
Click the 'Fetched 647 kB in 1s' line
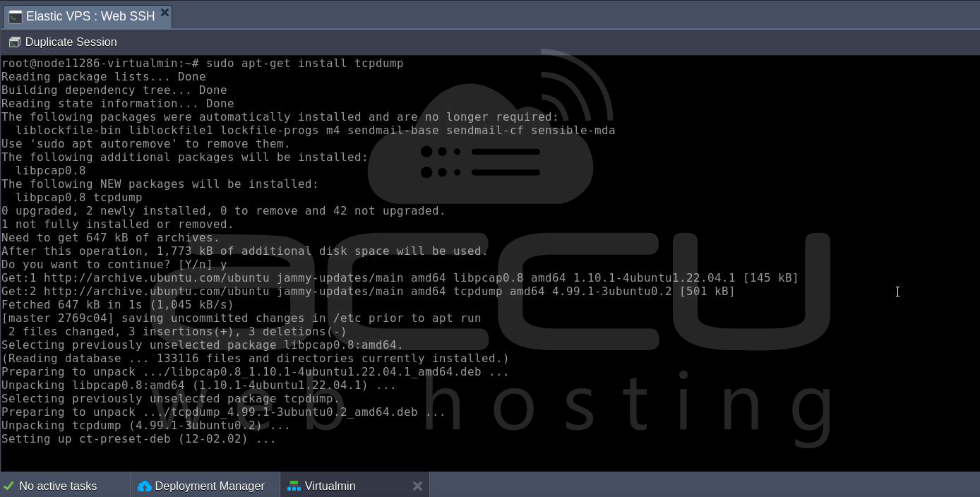pos(118,305)
